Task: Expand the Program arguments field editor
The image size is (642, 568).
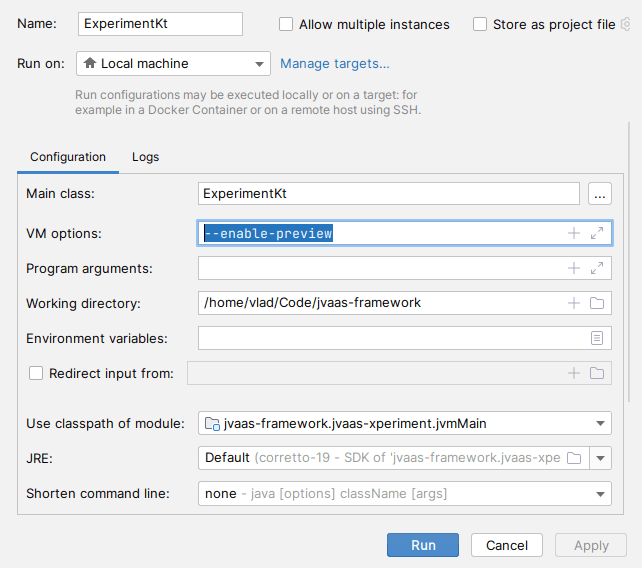Action: [x=597, y=268]
